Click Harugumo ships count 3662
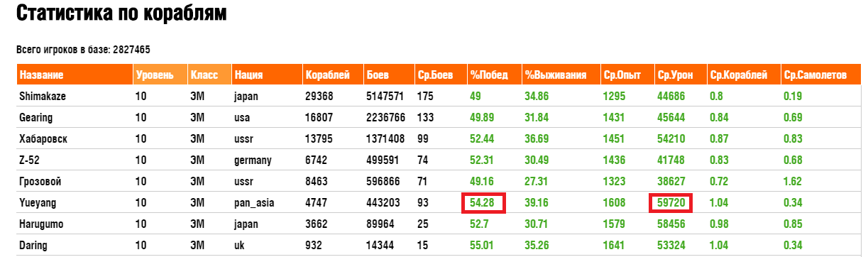Image resolution: width=868 pixels, height=257 pixels. 317,224
